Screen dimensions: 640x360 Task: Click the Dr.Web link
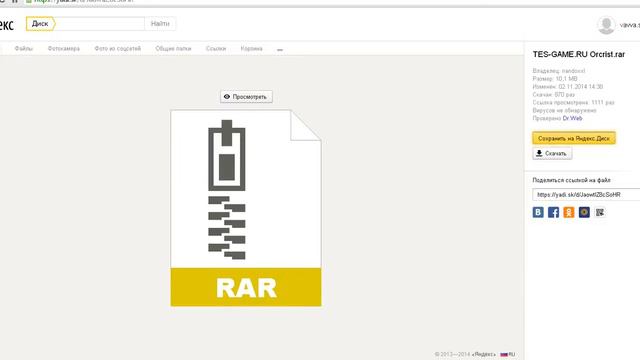pos(572,118)
